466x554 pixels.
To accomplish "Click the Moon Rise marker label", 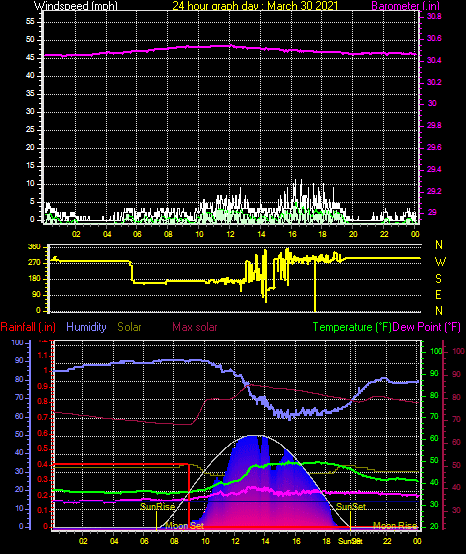I will tap(395, 525).
